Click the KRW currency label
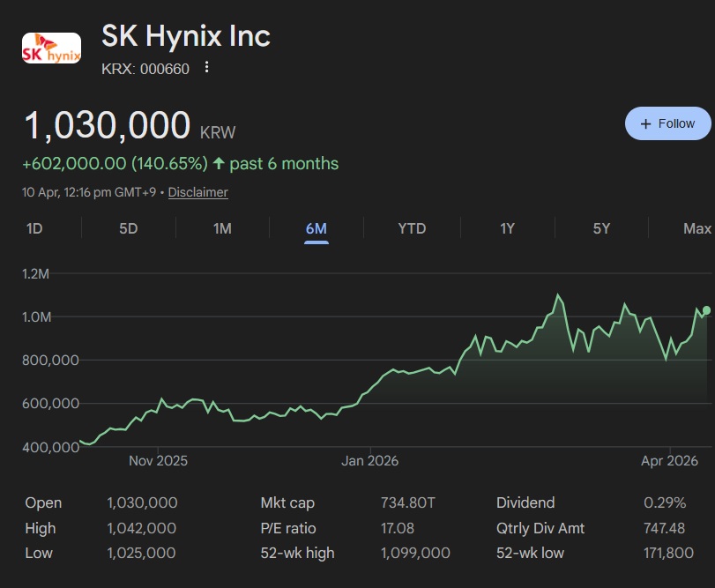Viewport: 715px width, 588px height. (x=218, y=132)
